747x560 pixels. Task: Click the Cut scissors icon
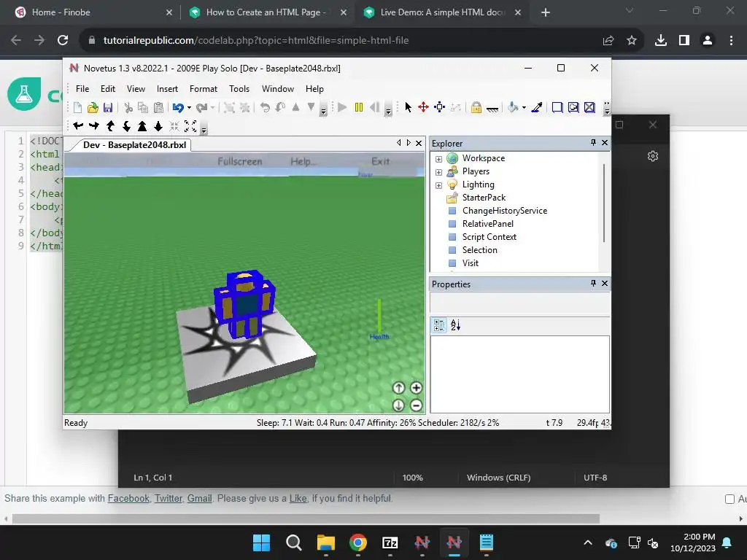point(128,108)
